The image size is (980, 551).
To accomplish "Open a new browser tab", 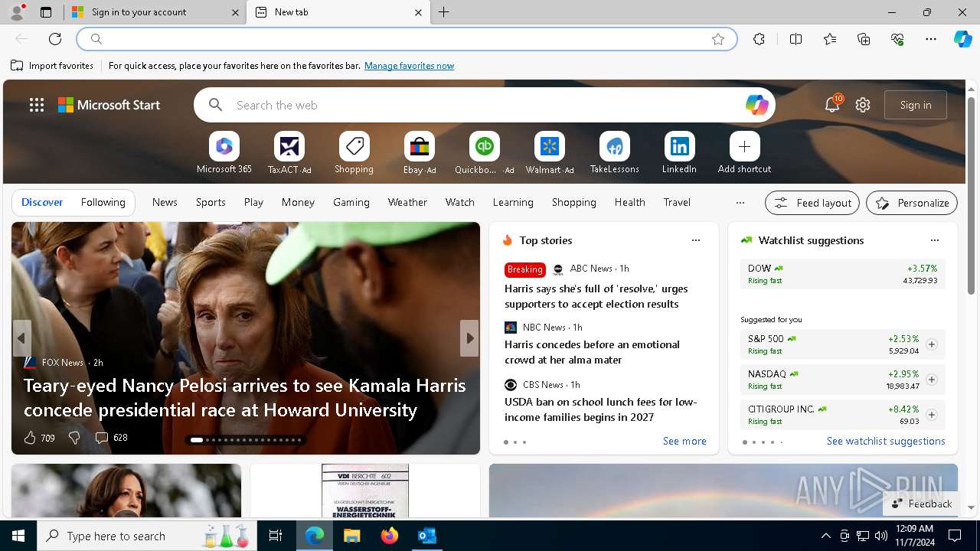I will point(443,12).
